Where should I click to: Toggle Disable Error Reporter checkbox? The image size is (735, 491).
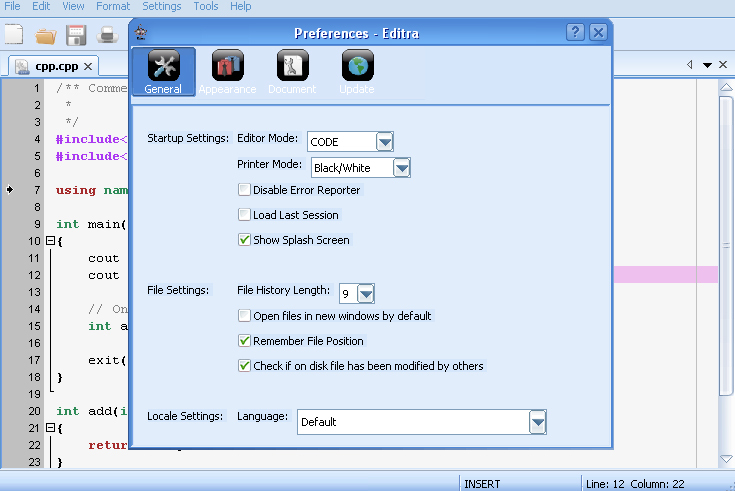(x=244, y=189)
